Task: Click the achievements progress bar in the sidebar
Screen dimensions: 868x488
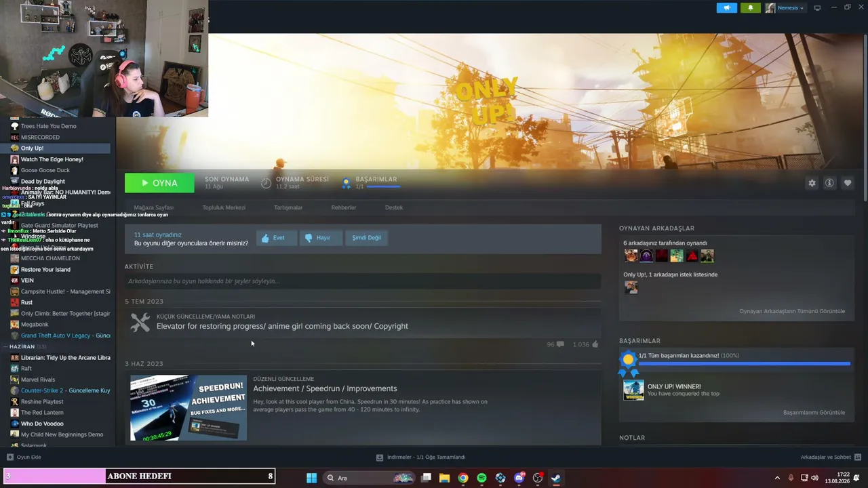Action: point(744,364)
